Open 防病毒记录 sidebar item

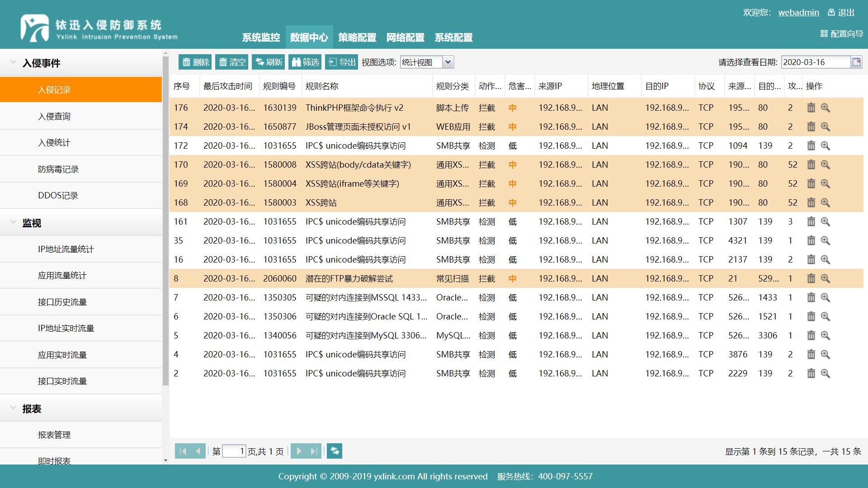81,169
